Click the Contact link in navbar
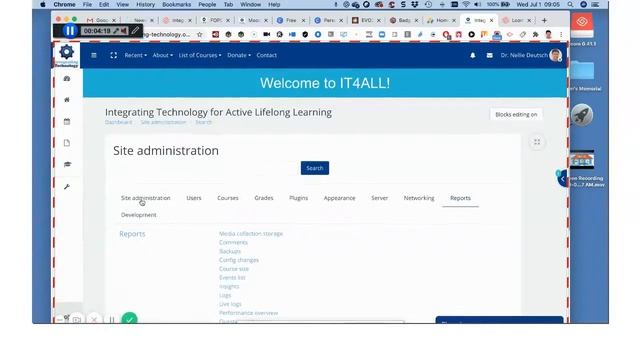 pyautogui.click(x=267, y=55)
